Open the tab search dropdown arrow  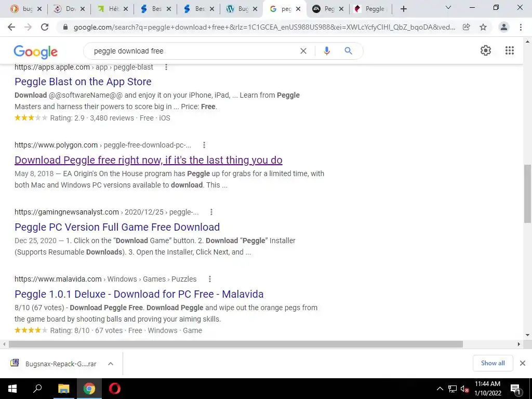click(x=448, y=7)
